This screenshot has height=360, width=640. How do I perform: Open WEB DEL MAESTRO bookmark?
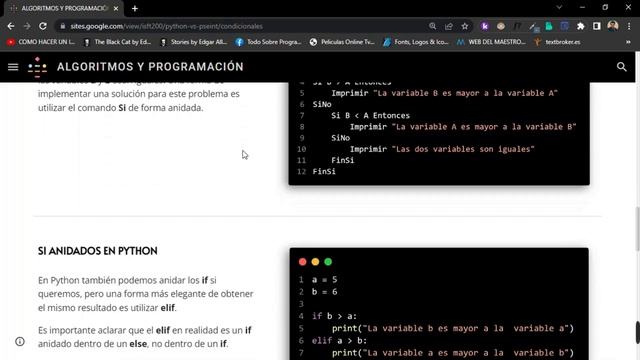pyautogui.click(x=491, y=42)
